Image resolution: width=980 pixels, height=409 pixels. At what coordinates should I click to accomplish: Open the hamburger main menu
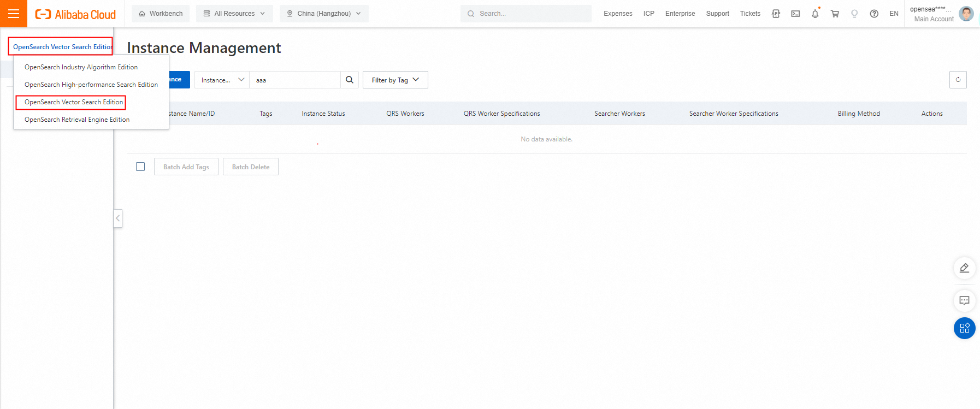[14, 14]
